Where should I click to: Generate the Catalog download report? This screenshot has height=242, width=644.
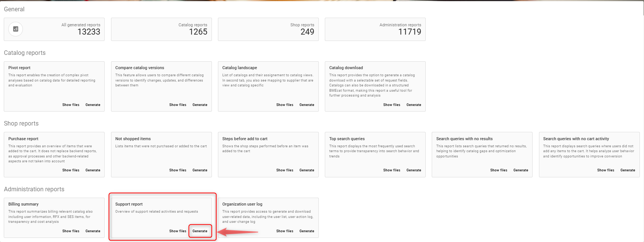pyautogui.click(x=413, y=105)
